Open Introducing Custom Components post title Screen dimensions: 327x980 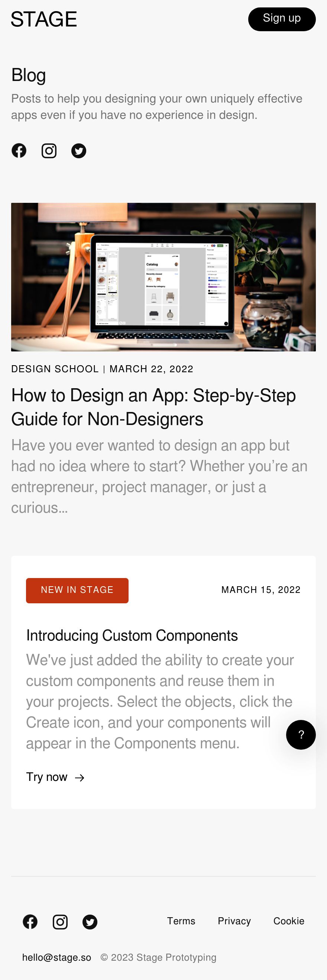132,635
